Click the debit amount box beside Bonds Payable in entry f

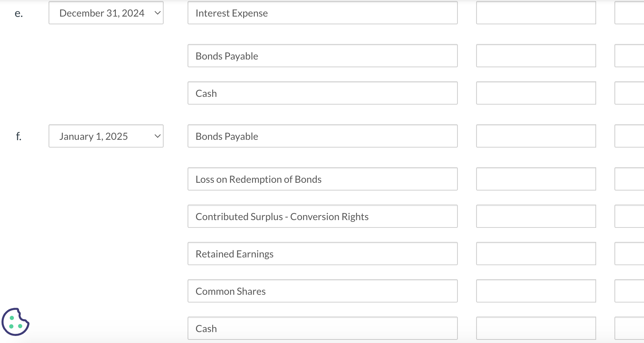coord(535,136)
